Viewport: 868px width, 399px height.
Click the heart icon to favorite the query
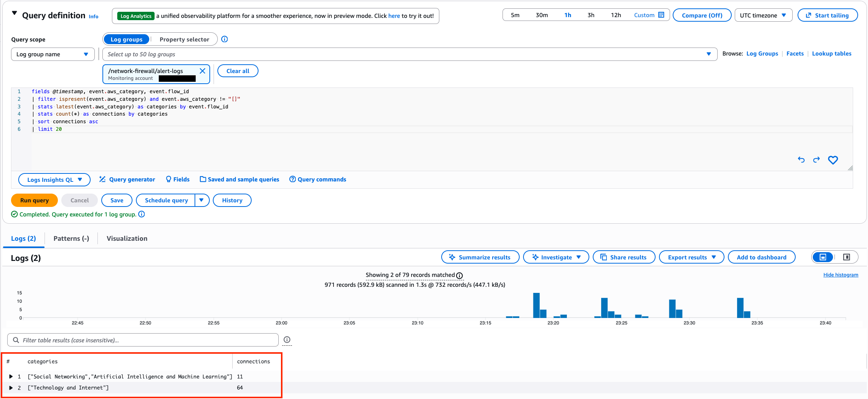[x=833, y=160]
